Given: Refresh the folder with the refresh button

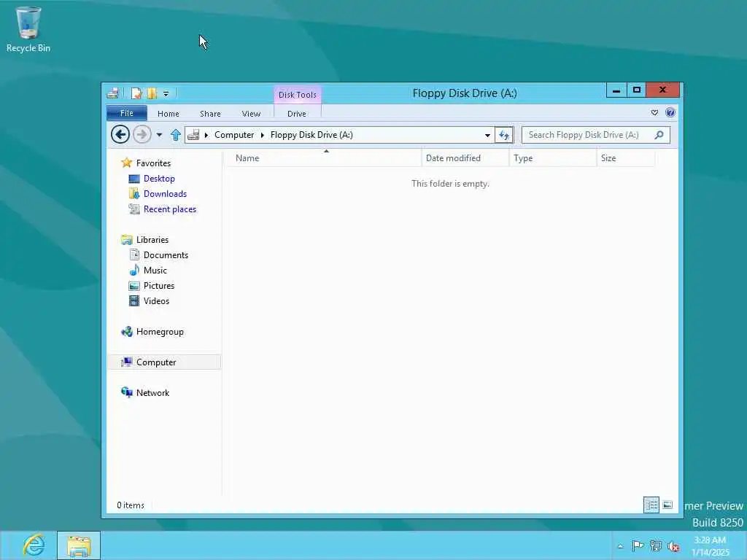Looking at the screenshot, I should click(x=503, y=135).
